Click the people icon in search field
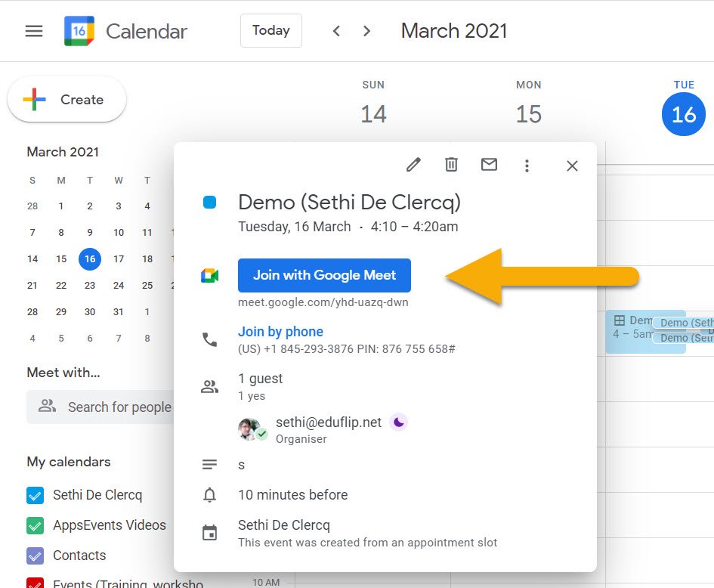This screenshot has width=714, height=588. 47,406
